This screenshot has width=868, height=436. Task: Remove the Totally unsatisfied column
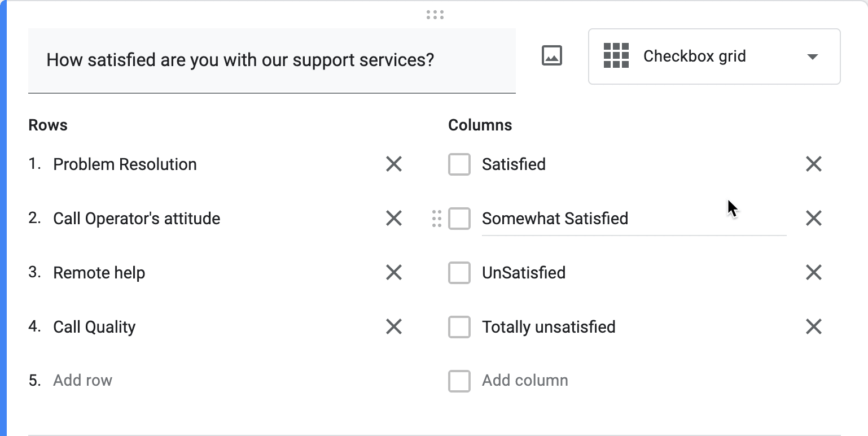coord(813,326)
